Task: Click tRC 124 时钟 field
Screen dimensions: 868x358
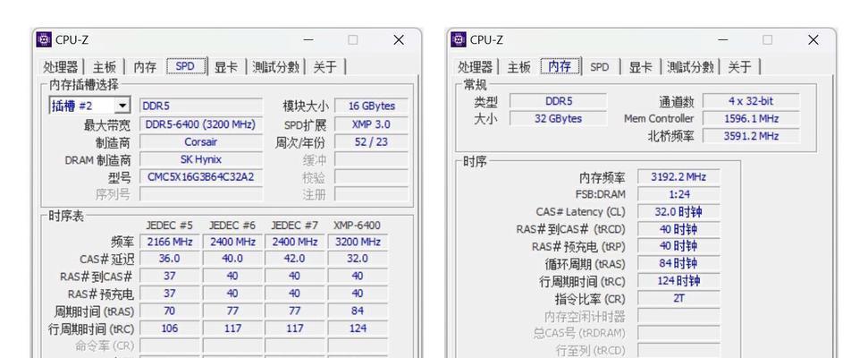Action: [678, 281]
